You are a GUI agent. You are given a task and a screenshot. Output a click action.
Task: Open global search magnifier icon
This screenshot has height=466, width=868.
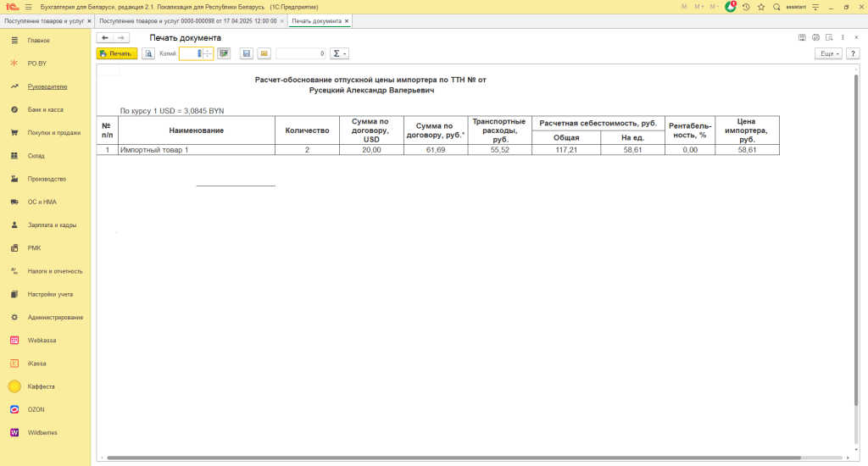[776, 7]
